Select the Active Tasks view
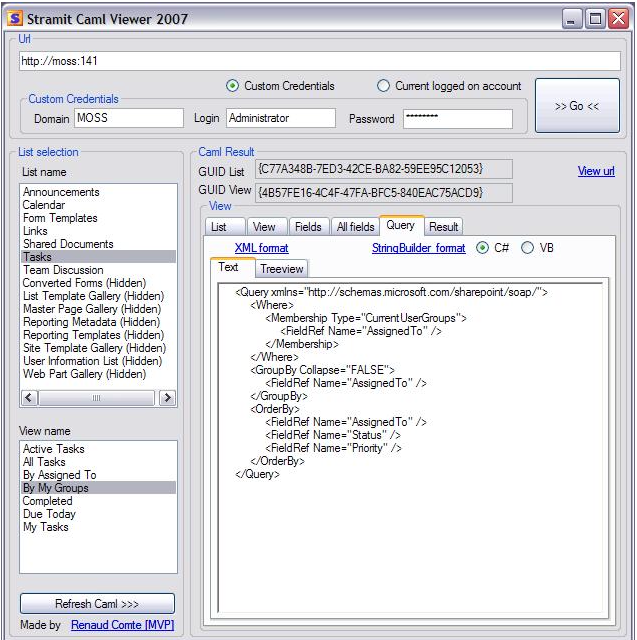The width and height of the screenshot is (637, 640). coord(98,449)
